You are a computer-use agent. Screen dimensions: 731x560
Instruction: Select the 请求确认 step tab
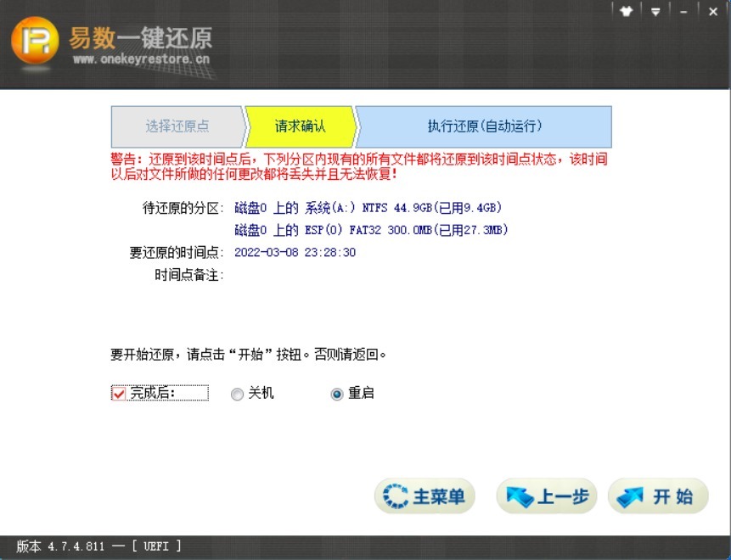click(300, 126)
